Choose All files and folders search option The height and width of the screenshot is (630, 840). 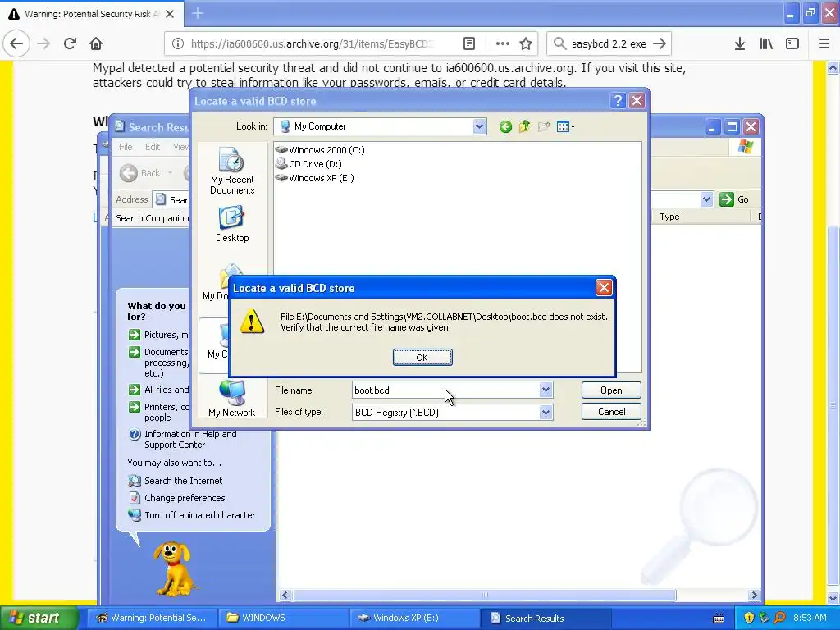pos(158,390)
